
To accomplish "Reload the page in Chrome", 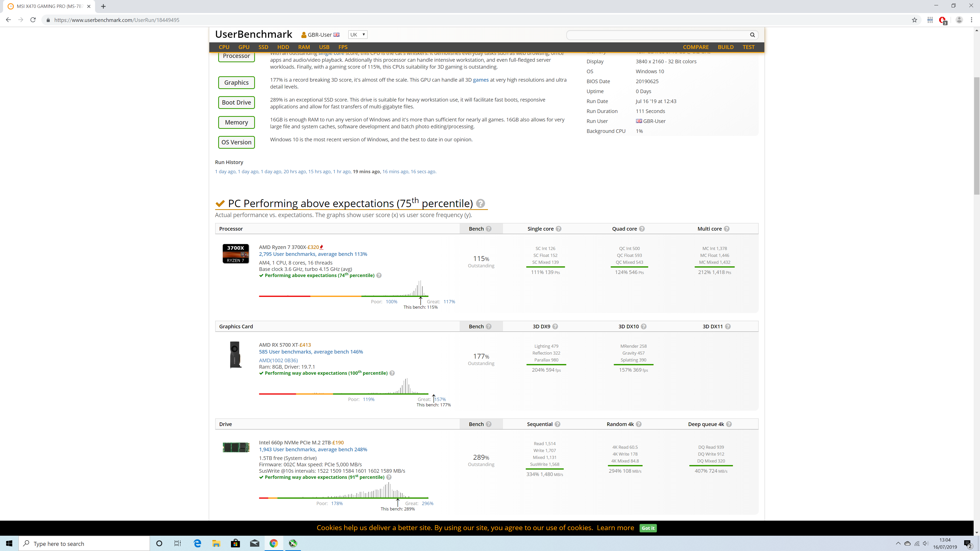I will tap(33, 20).
